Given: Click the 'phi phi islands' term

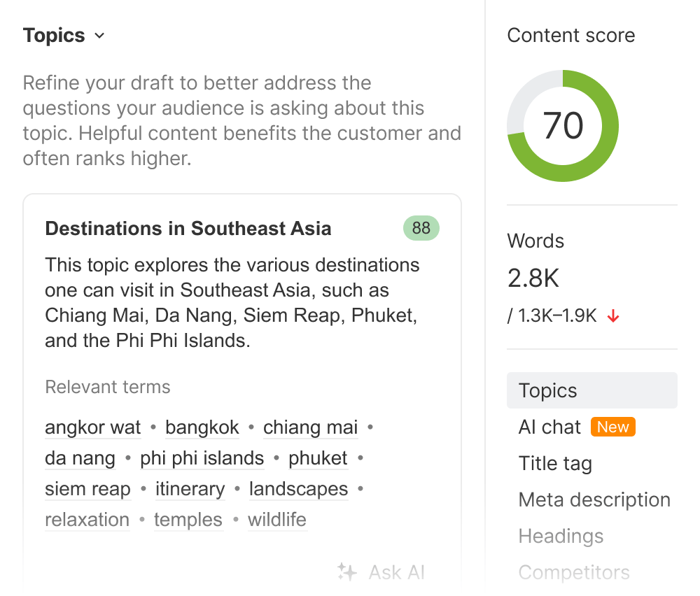Looking at the screenshot, I should pos(202,458).
